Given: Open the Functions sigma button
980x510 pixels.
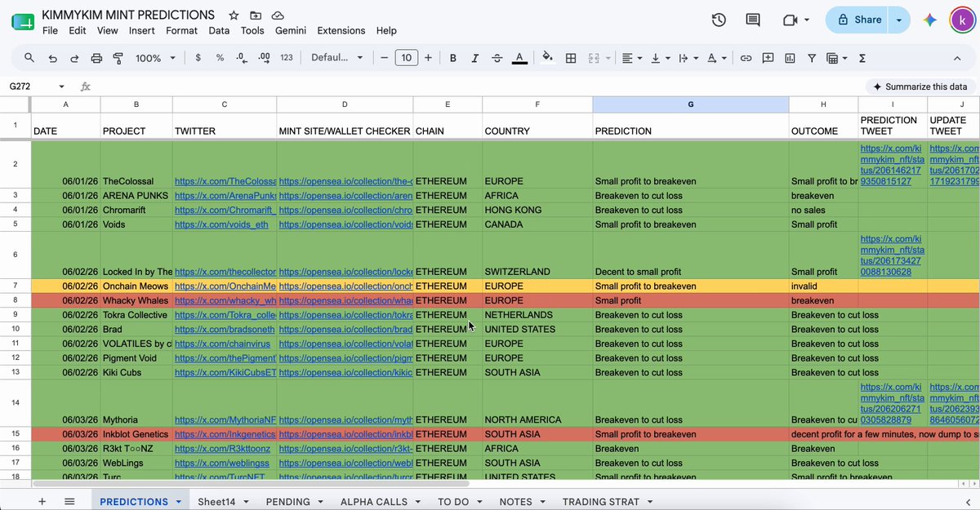Looking at the screenshot, I should pyautogui.click(x=862, y=58).
